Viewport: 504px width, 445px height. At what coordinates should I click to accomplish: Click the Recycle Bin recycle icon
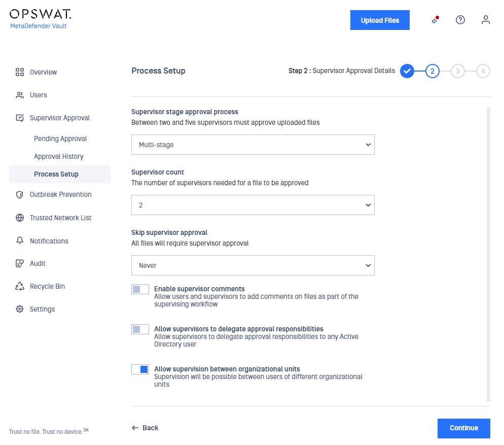[20, 286]
